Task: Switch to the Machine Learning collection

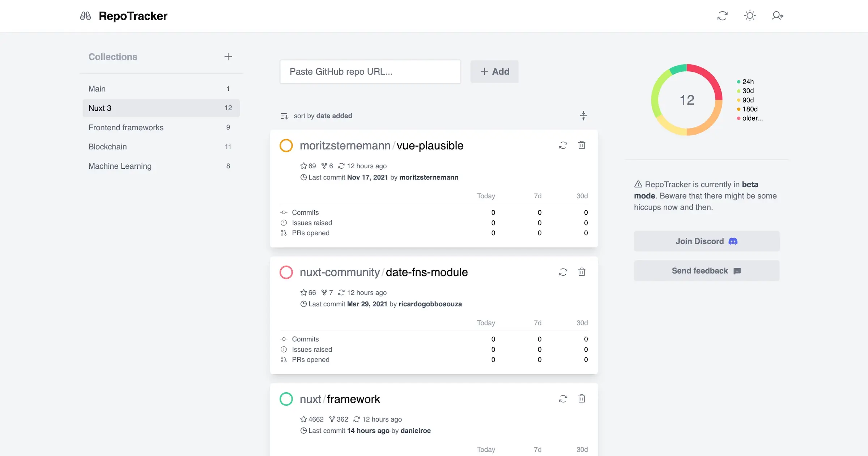Action: [120, 166]
